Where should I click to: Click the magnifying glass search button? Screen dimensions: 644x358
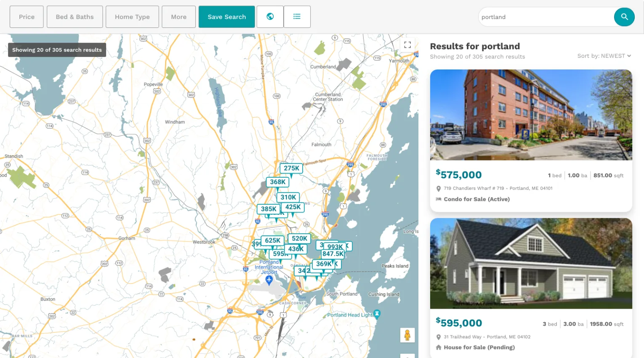[624, 17]
